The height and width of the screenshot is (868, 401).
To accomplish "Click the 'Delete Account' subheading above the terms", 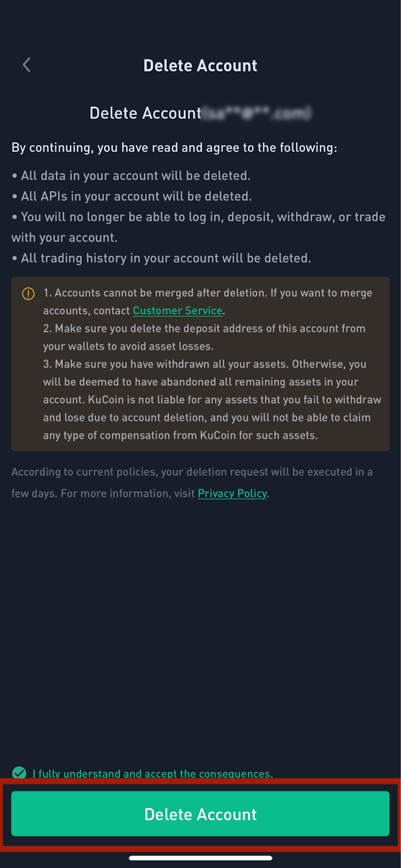I will point(145,113).
